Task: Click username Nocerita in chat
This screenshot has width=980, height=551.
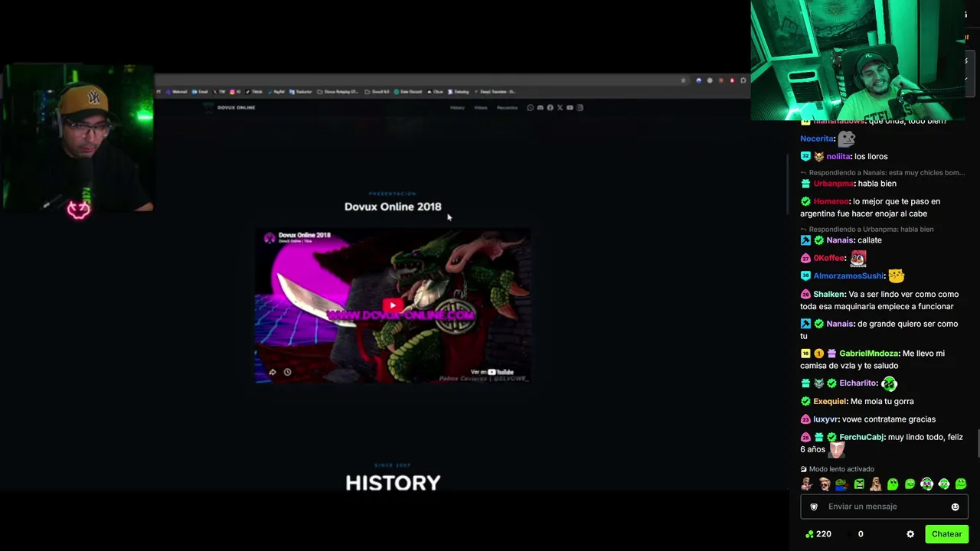Action: (x=816, y=139)
